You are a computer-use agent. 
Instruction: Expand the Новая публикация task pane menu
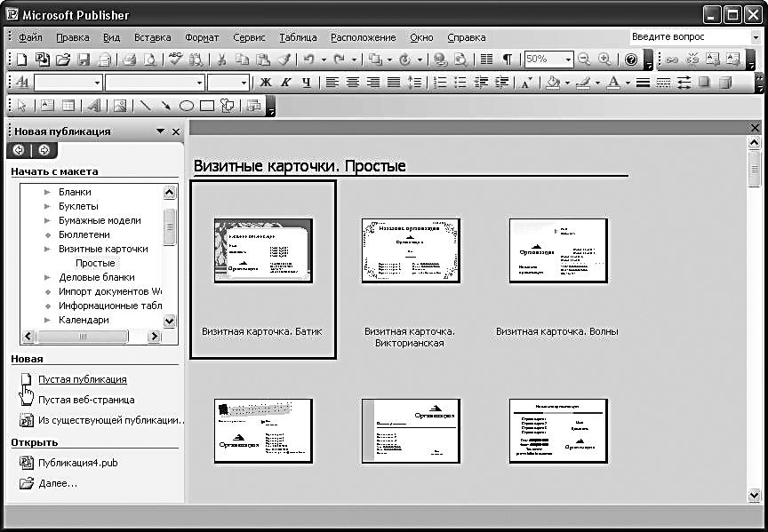click(x=160, y=131)
